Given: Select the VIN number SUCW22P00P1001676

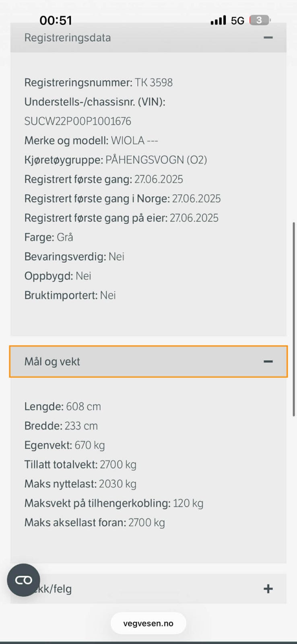Looking at the screenshot, I should [78, 121].
